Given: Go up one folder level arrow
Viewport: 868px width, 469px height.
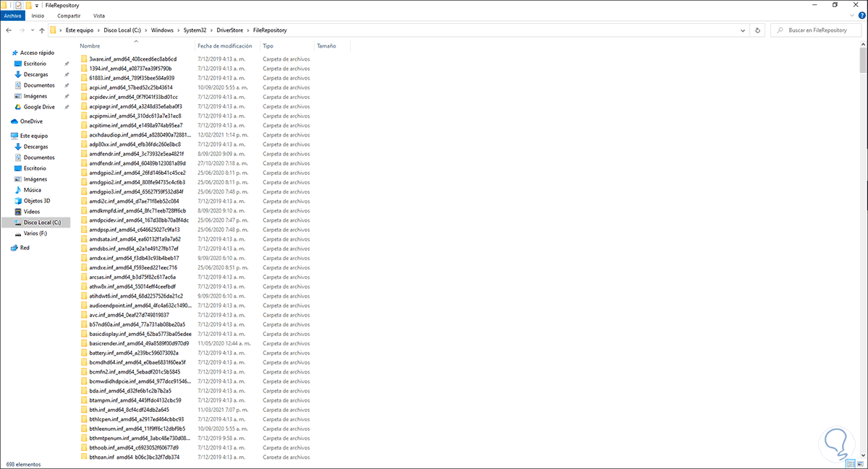Looking at the screenshot, I should [x=42, y=30].
